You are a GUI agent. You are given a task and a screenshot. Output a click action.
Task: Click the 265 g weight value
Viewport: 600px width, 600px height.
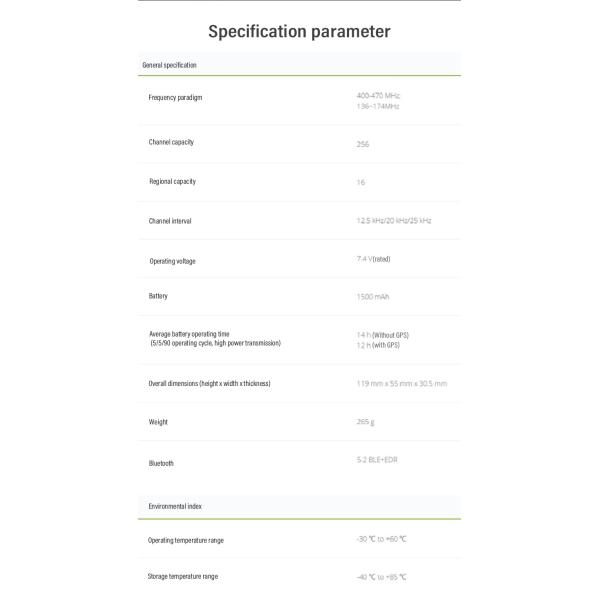[365, 421]
